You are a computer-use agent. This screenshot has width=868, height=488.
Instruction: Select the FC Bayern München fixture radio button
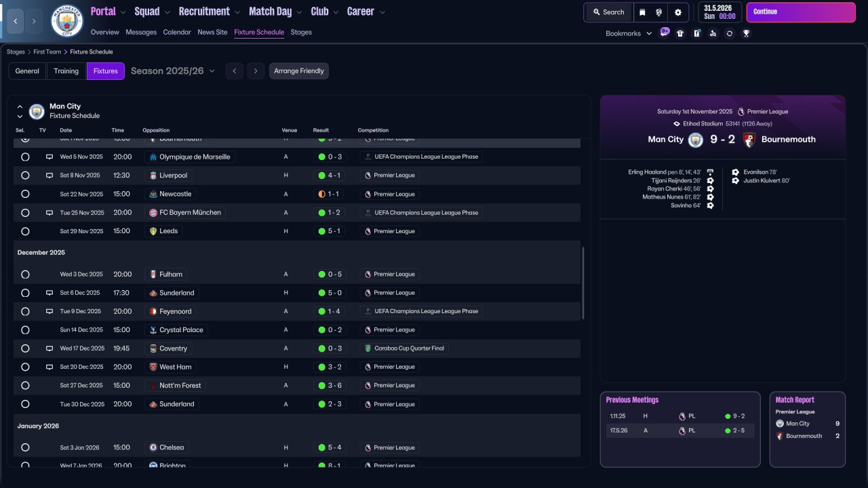25,213
